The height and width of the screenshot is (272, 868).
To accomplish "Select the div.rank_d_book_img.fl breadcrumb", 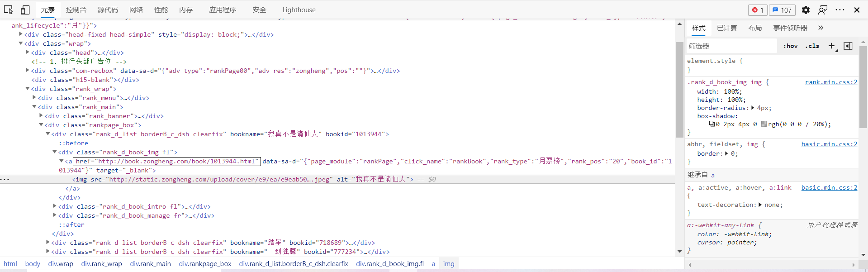I will pyautogui.click(x=390, y=263).
